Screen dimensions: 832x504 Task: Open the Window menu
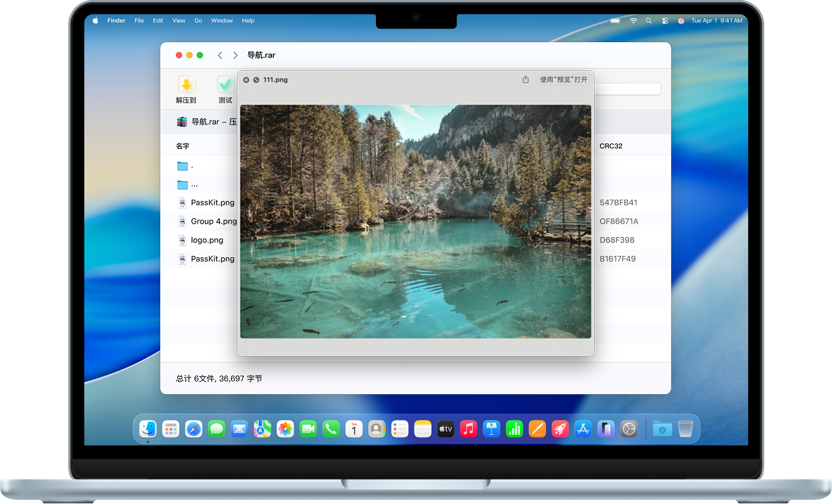tap(222, 21)
